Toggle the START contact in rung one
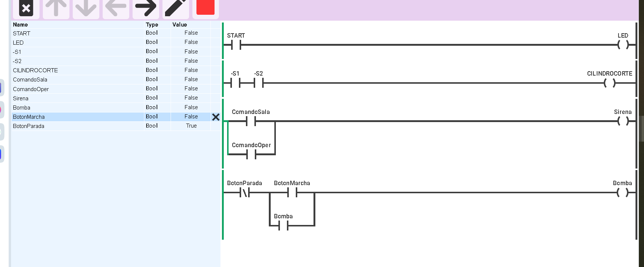The width and height of the screenshot is (644, 267). [x=236, y=45]
